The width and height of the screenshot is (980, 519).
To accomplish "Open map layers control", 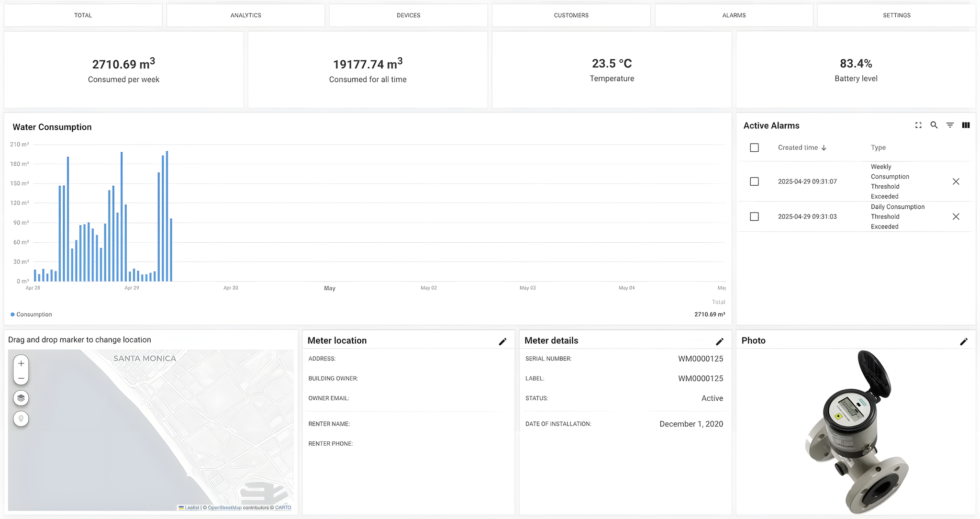I will point(21,398).
